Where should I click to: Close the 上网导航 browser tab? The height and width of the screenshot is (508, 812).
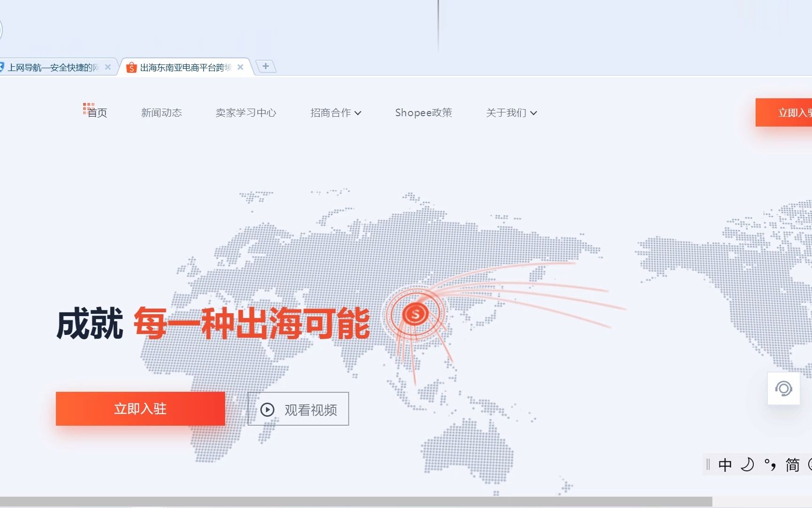point(108,67)
